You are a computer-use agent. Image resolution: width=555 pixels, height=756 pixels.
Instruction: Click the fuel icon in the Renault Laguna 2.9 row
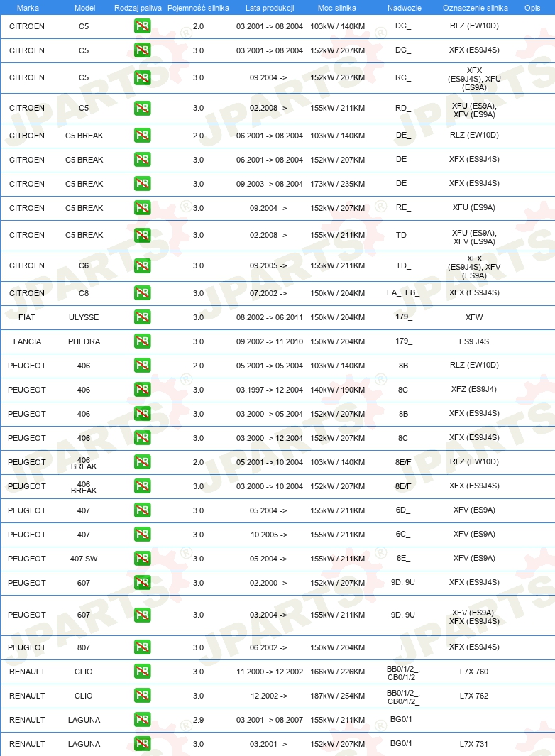142,719
